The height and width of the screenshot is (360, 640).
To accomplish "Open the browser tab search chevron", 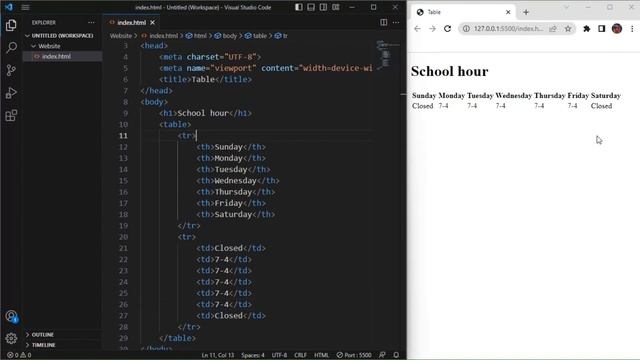I will (x=566, y=7).
